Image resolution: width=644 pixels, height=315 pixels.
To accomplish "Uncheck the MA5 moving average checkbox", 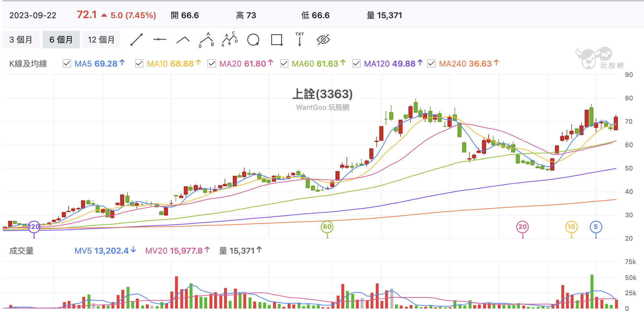I will (67, 64).
